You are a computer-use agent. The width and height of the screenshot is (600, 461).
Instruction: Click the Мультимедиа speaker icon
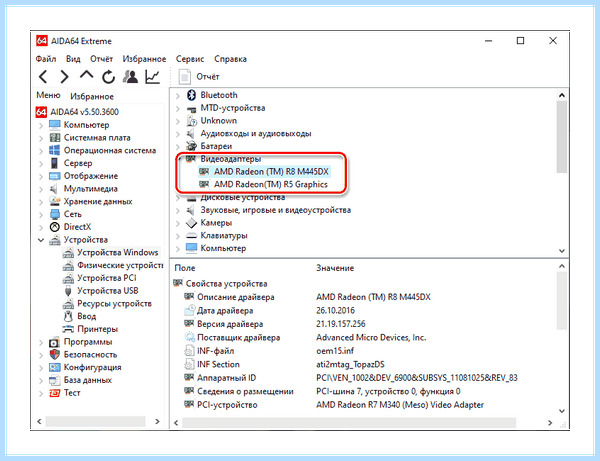point(54,189)
